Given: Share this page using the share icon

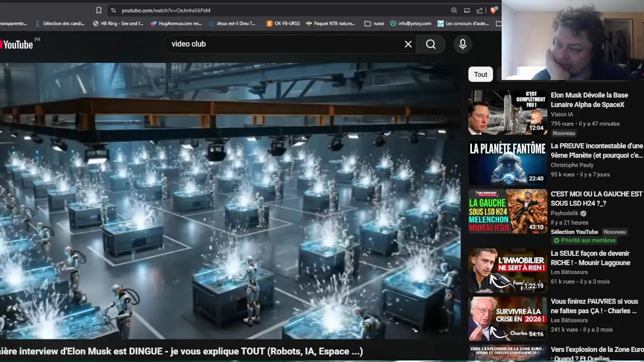Looking at the screenshot, I should tap(480, 10).
